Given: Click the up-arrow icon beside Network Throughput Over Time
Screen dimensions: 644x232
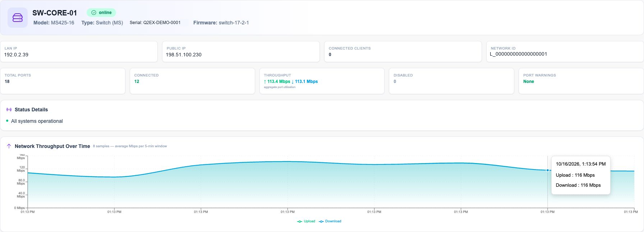Looking at the screenshot, I should [9, 146].
